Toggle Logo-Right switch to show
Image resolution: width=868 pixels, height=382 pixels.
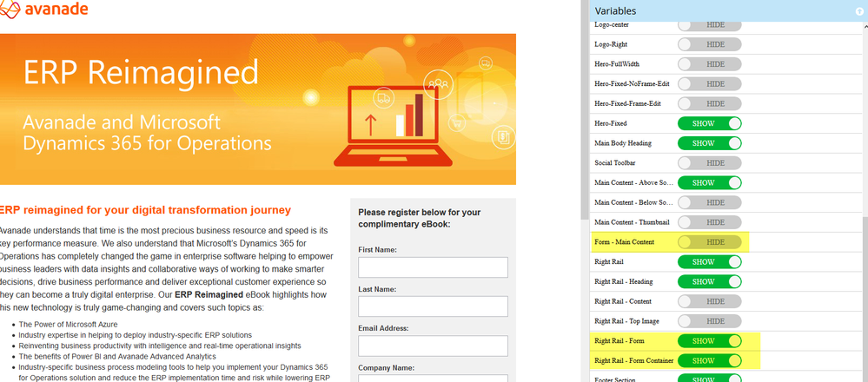coord(709,44)
